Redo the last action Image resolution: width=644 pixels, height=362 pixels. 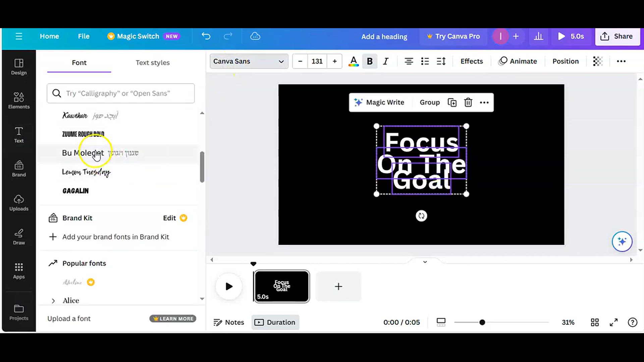point(228,36)
